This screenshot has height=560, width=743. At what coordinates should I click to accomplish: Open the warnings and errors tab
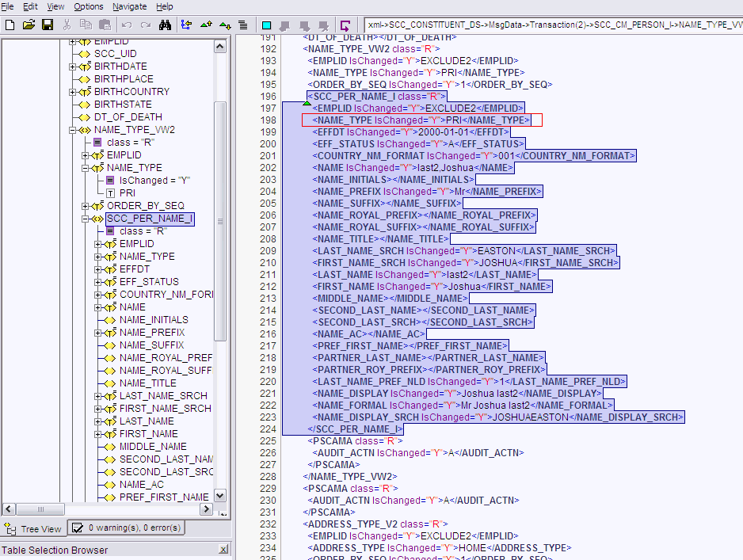(126, 528)
